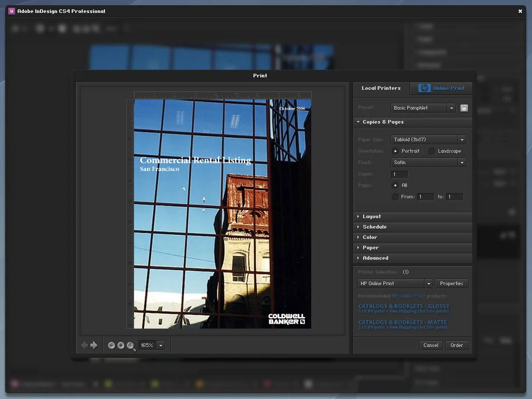Select the magnifier zoom tool icon
The width and height of the screenshot is (532, 399).
(131, 345)
